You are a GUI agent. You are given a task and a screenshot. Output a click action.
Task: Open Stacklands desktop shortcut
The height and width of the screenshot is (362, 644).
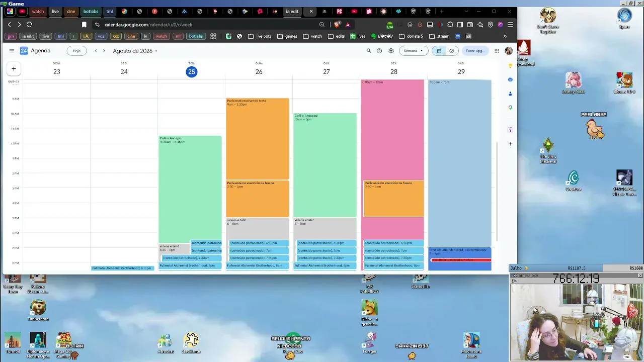tap(191, 343)
